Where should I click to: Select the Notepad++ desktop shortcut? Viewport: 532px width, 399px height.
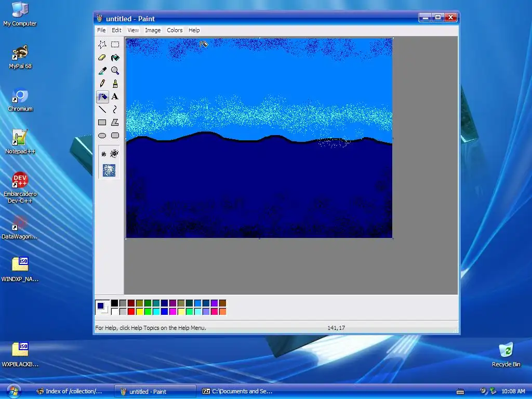click(20, 142)
